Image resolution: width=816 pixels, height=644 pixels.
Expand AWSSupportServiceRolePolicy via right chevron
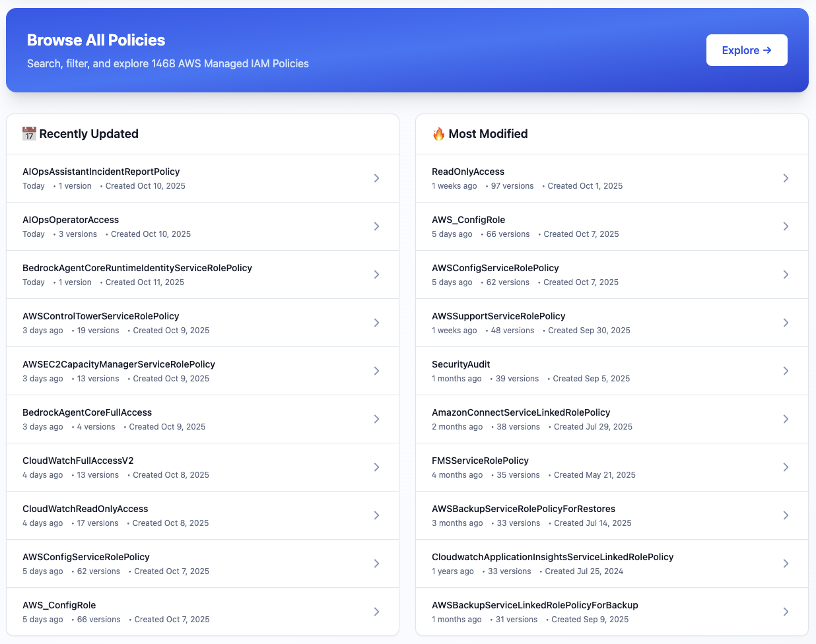(786, 323)
